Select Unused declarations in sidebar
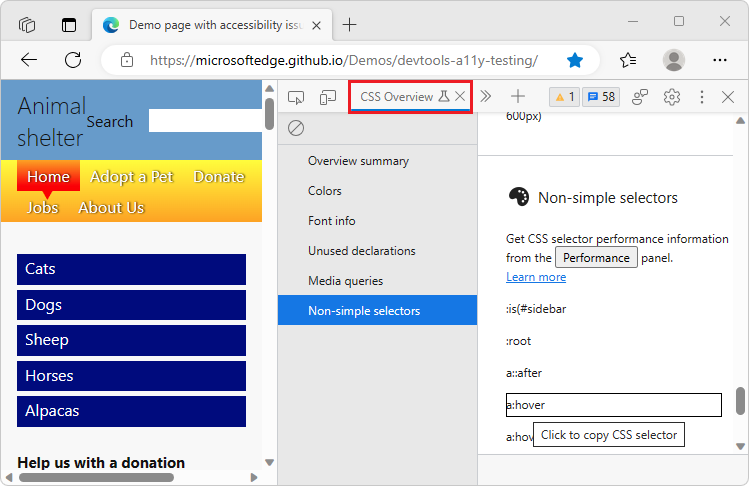749x486 pixels. pos(377,251)
